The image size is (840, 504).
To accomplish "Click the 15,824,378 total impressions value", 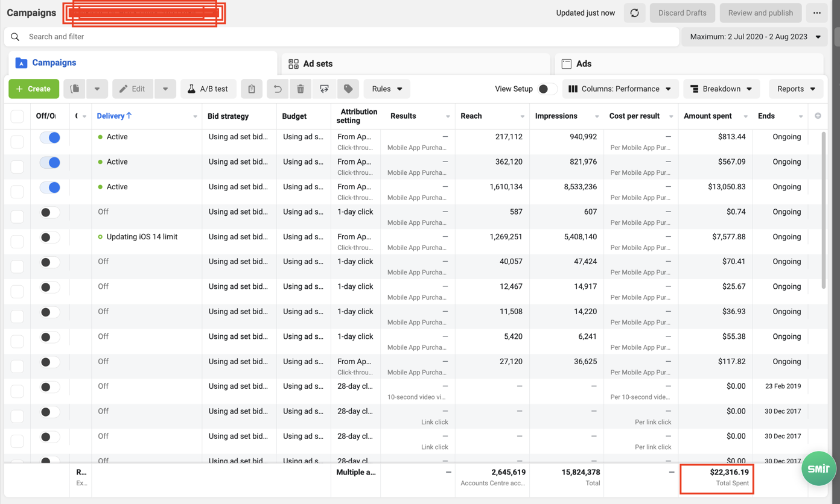I will (581, 472).
